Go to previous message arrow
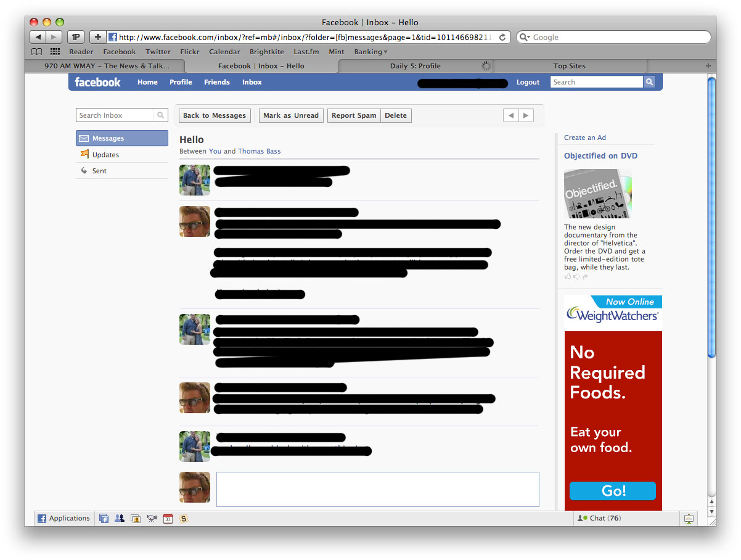Viewport: 741px width, 560px height. [x=510, y=115]
